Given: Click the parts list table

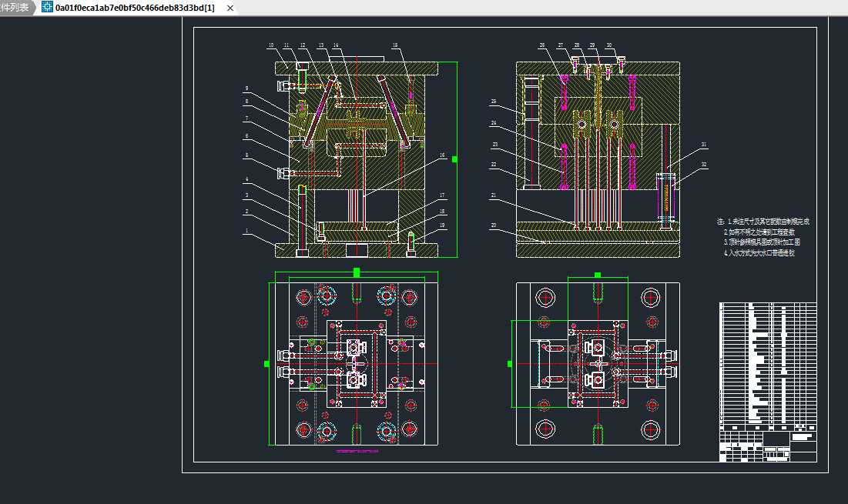Looking at the screenshot, I should pyautogui.click(x=767, y=363).
